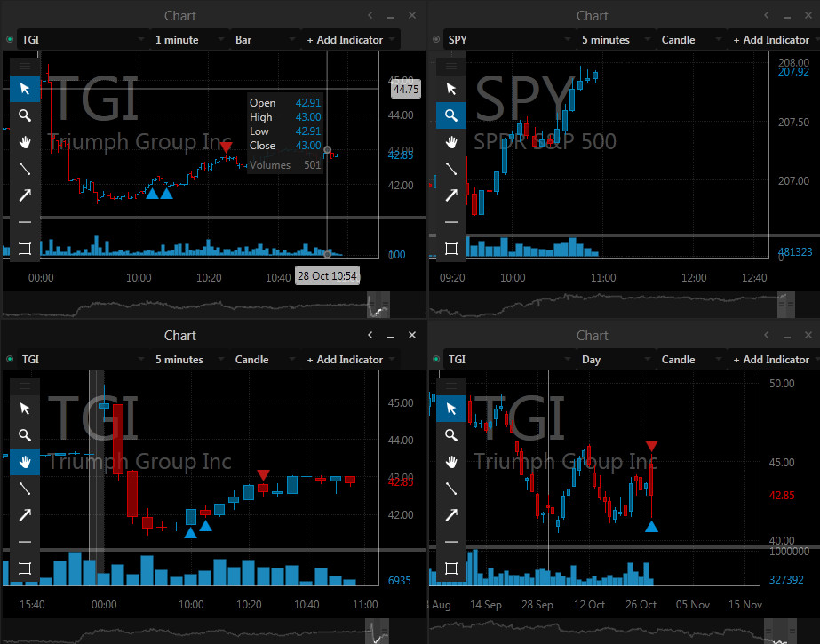This screenshot has width=820, height=644.
Task: Select horizontal line tool in SPY chart
Action: [451, 222]
